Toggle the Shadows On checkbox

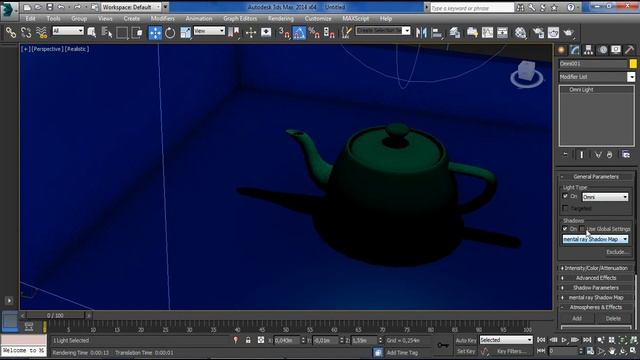[565, 229]
